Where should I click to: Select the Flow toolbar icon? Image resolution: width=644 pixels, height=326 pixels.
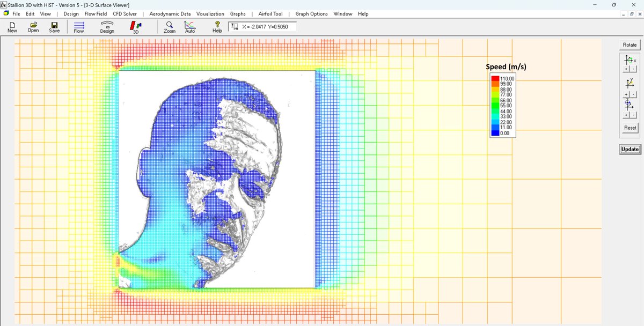coord(78,26)
